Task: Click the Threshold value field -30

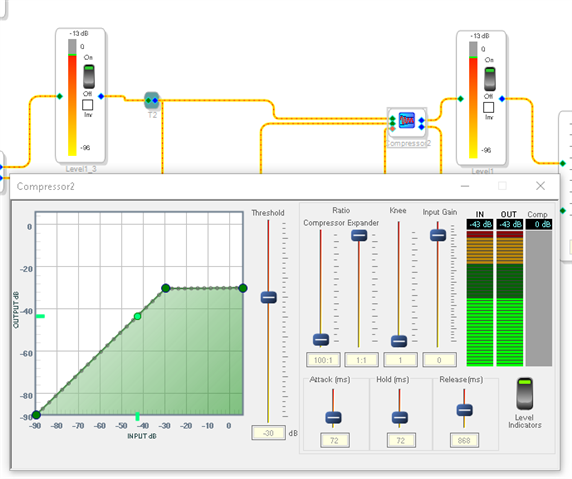Action: point(268,433)
